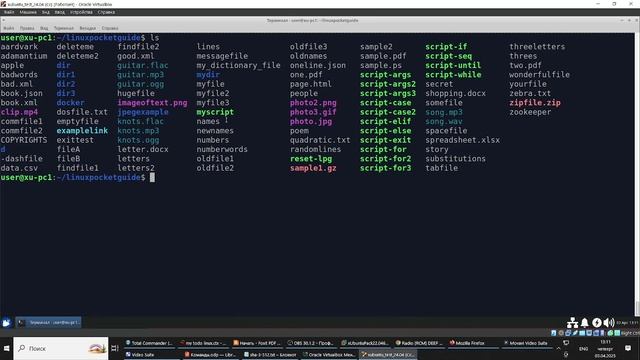
Task: Switch to Total Commander taskbar item
Action: coord(149,343)
